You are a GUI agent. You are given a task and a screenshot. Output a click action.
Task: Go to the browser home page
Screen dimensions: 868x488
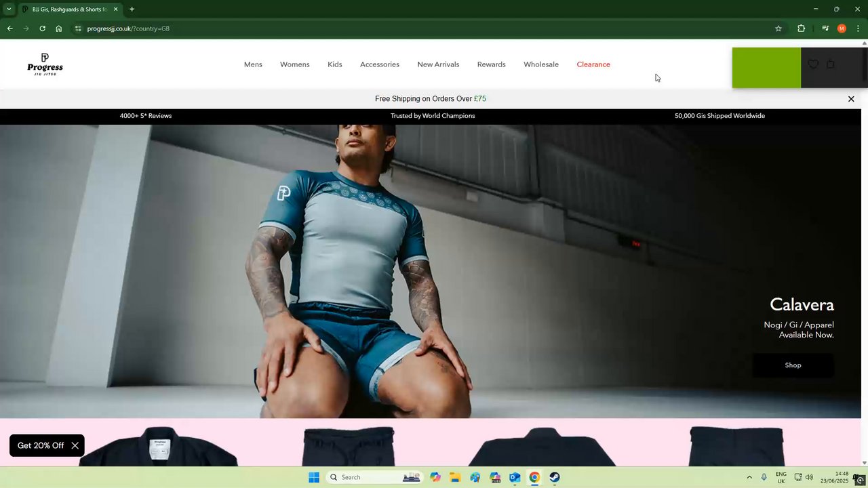coord(58,28)
